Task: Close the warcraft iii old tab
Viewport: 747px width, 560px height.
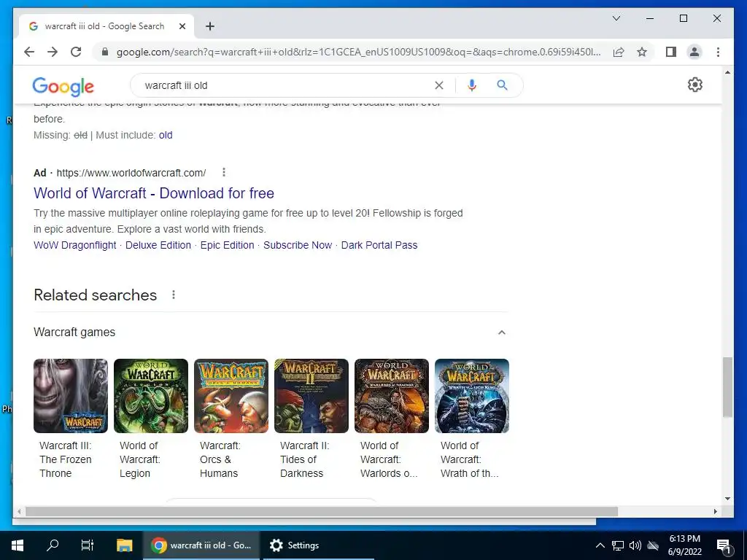Action: point(182,26)
